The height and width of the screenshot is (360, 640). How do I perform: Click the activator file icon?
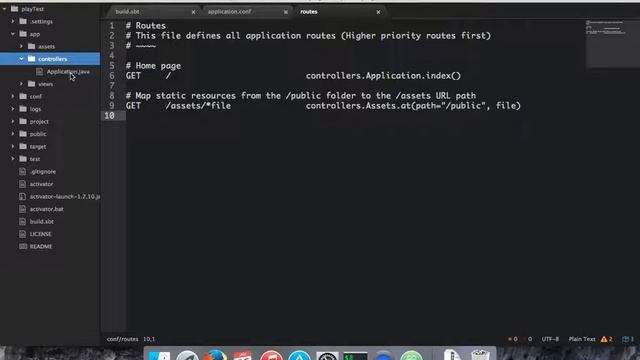tap(23, 184)
